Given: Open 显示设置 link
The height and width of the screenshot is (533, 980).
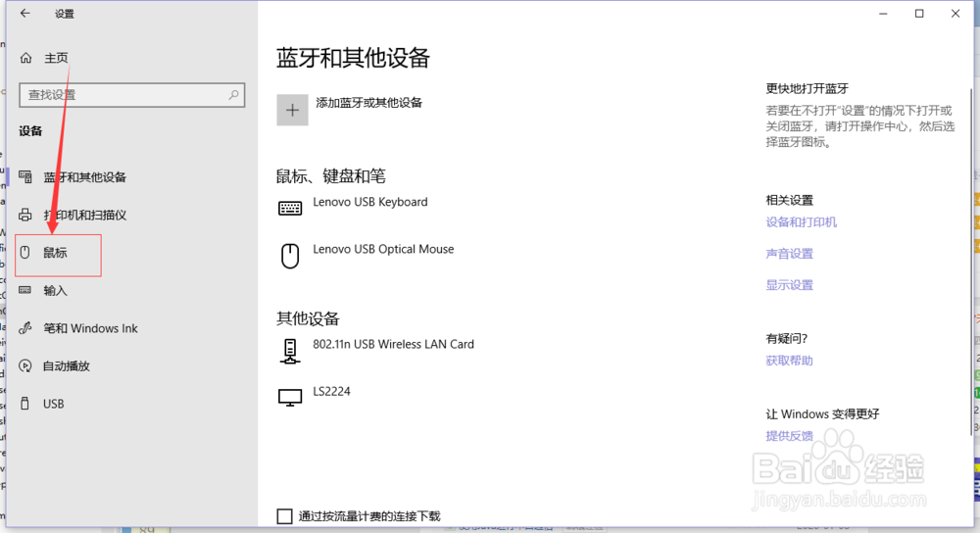Looking at the screenshot, I should pos(789,285).
